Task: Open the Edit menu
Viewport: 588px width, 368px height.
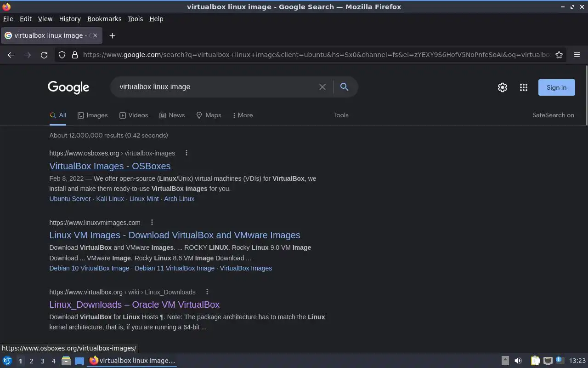Action: 26,19
